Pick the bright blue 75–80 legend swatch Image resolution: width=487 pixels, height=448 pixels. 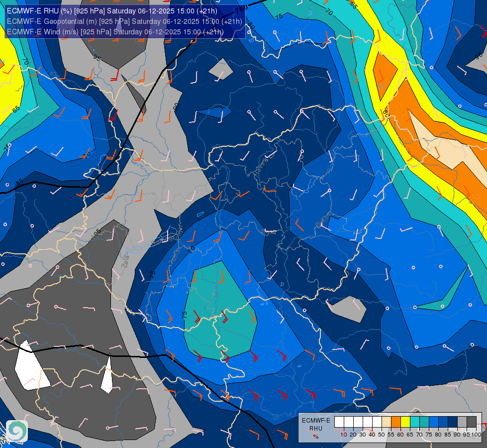tap(434, 422)
